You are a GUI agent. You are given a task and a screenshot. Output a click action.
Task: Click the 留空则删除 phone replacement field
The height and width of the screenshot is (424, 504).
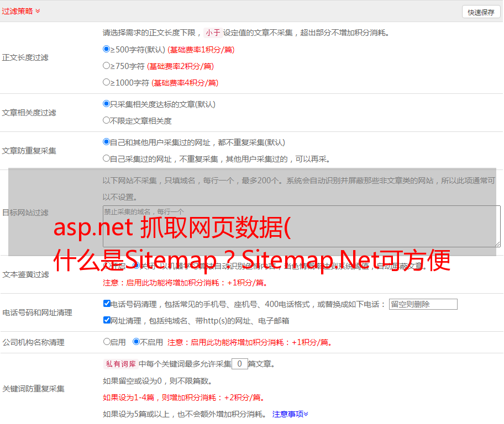tap(423, 304)
